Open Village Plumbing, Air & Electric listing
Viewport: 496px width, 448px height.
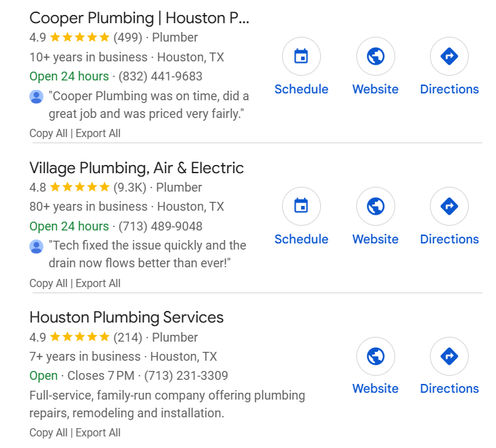[x=136, y=168]
